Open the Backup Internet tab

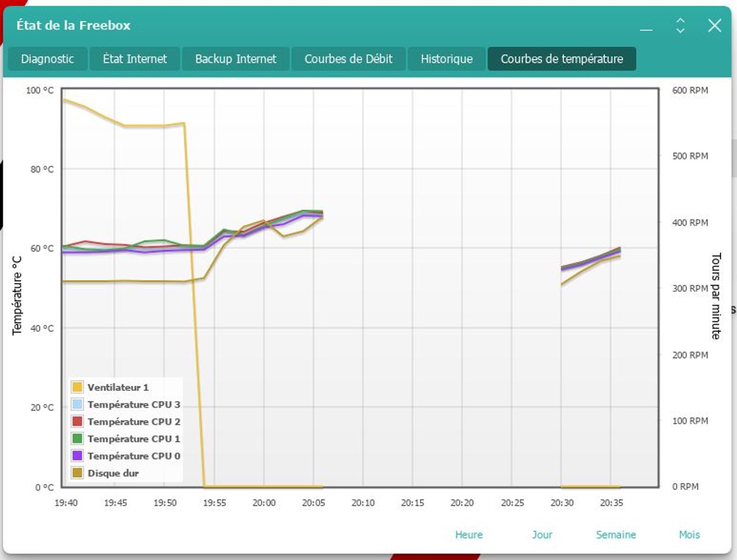[x=235, y=59]
